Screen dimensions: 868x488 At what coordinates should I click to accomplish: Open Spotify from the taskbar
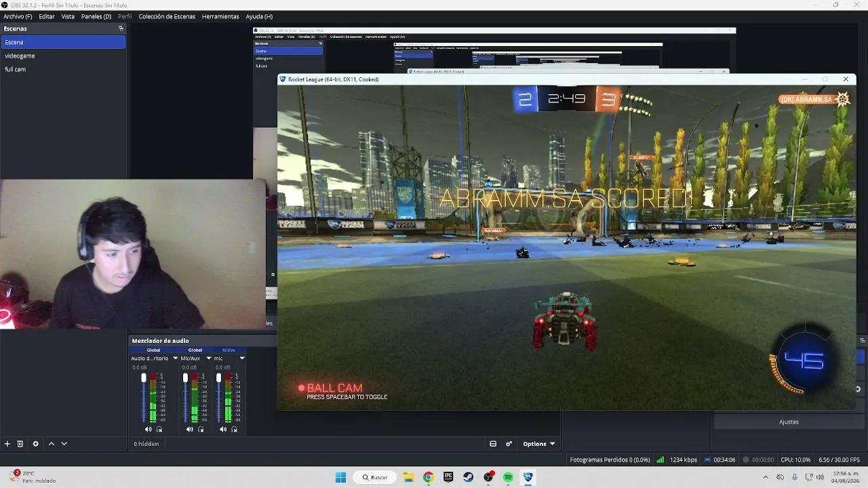tap(508, 477)
